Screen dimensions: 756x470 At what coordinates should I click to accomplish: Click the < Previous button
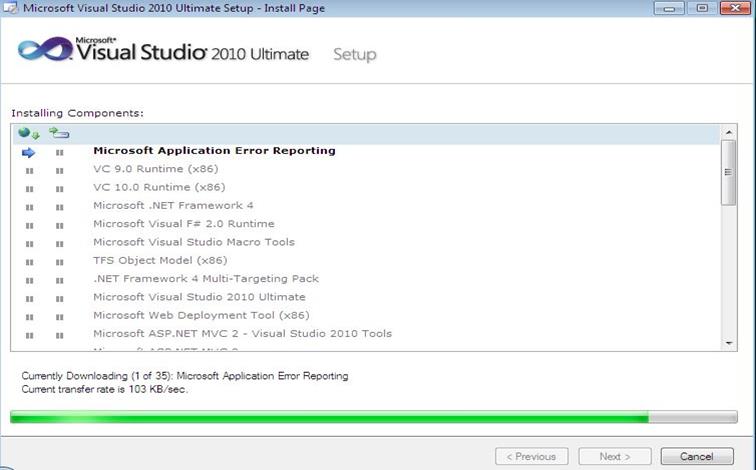(x=531, y=457)
